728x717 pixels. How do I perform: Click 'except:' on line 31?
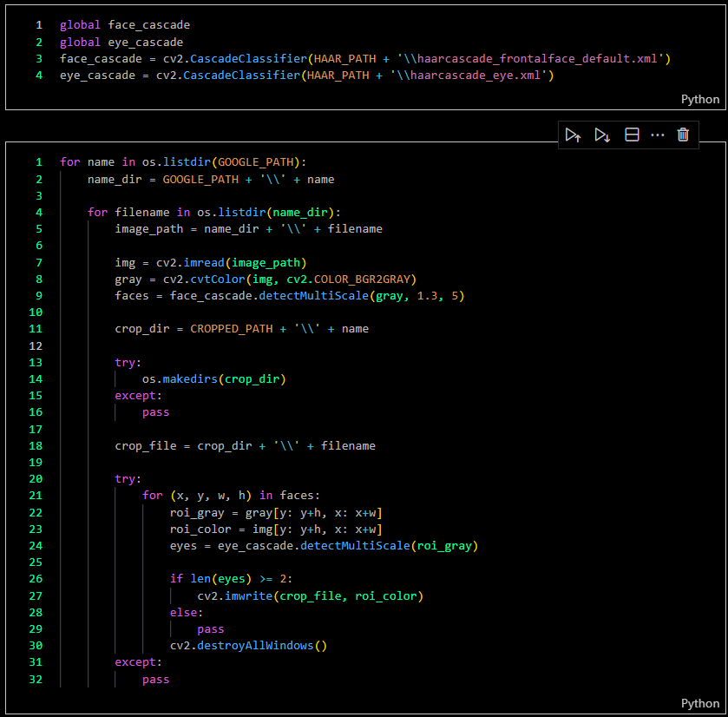click(x=138, y=662)
